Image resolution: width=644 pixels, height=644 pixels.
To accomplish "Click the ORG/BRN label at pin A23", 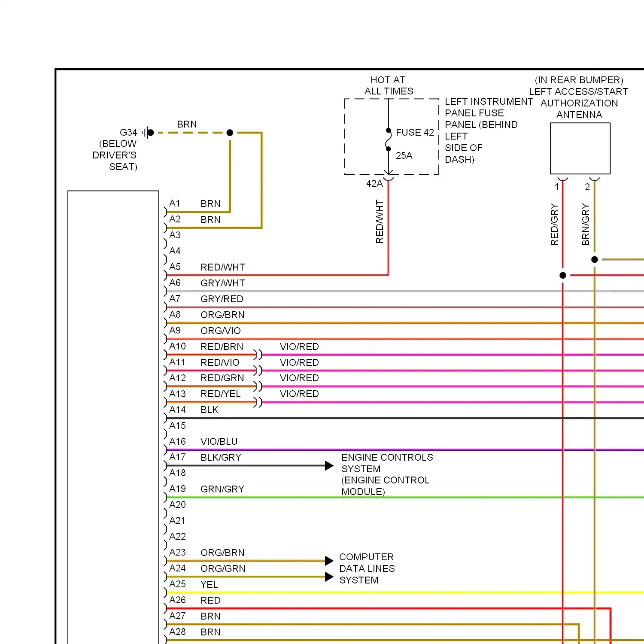I will point(222,553).
